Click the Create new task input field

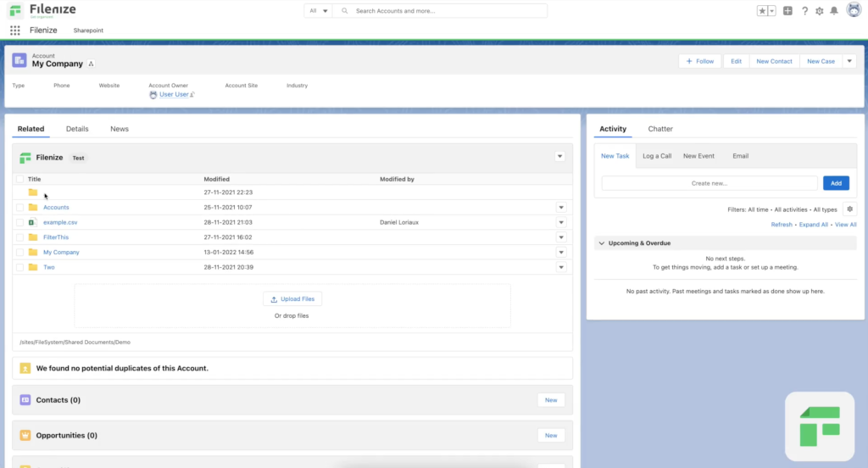[709, 183]
